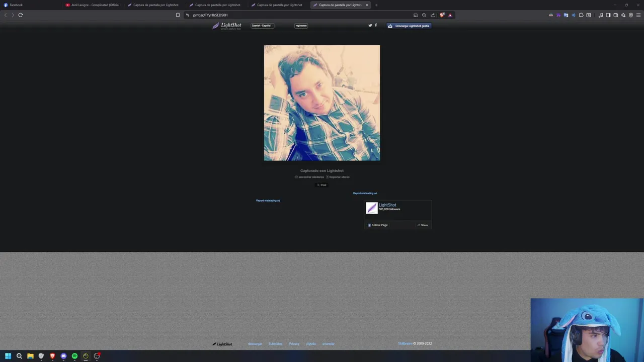Image resolution: width=644 pixels, height=362 pixels.
Task: Click footer Skillbrains copyright link
Action: click(x=405, y=343)
